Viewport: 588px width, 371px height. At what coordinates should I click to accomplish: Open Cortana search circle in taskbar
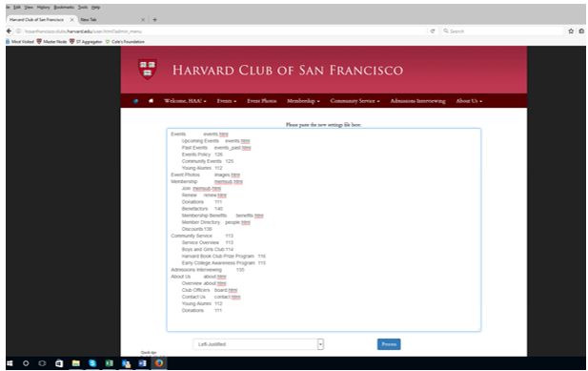(26, 363)
